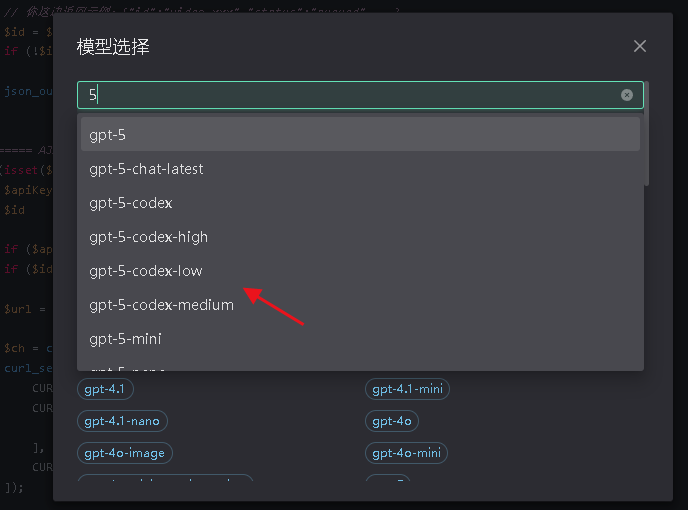Click the scrollbar beside the search field

(x=647, y=140)
